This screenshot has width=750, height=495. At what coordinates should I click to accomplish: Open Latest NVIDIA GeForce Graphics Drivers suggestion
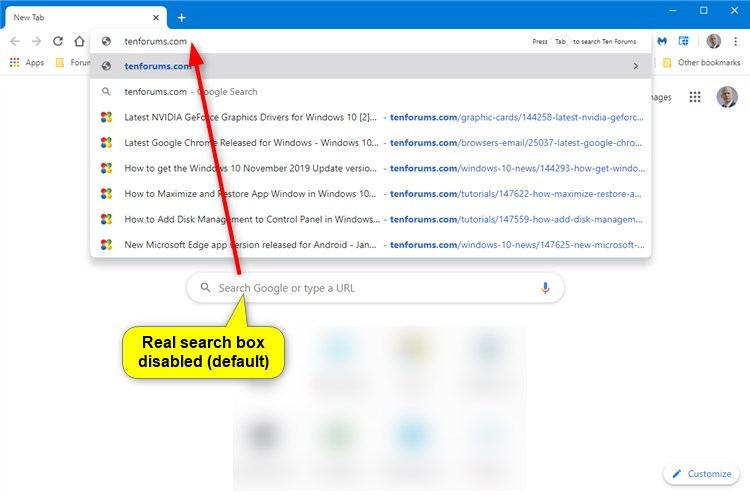[371, 117]
